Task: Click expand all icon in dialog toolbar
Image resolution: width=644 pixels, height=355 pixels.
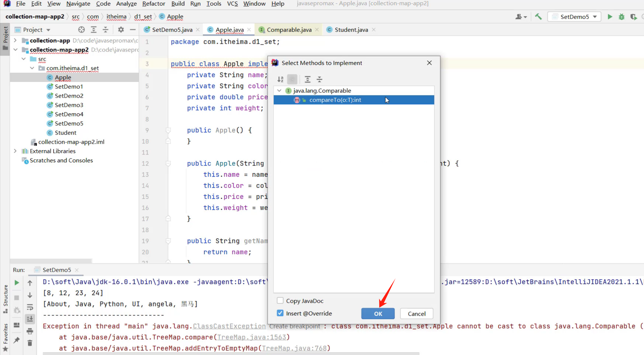Action: 307,79
